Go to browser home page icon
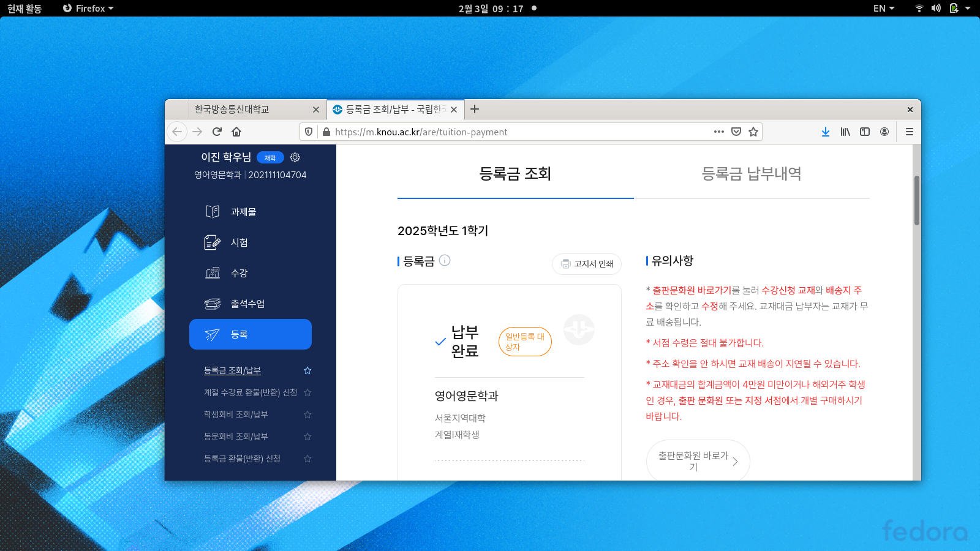Viewport: 980px width, 551px height. tap(236, 132)
